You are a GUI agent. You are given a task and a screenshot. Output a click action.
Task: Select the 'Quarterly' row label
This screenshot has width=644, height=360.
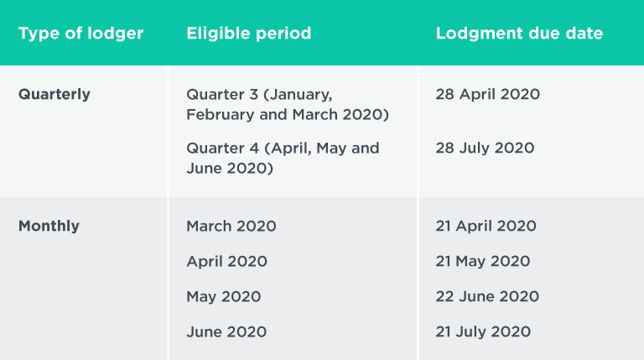pos(55,95)
